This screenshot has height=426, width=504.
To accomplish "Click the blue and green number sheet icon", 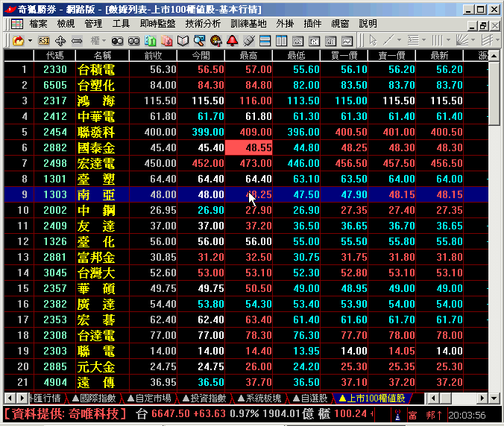I will tap(150, 41).
